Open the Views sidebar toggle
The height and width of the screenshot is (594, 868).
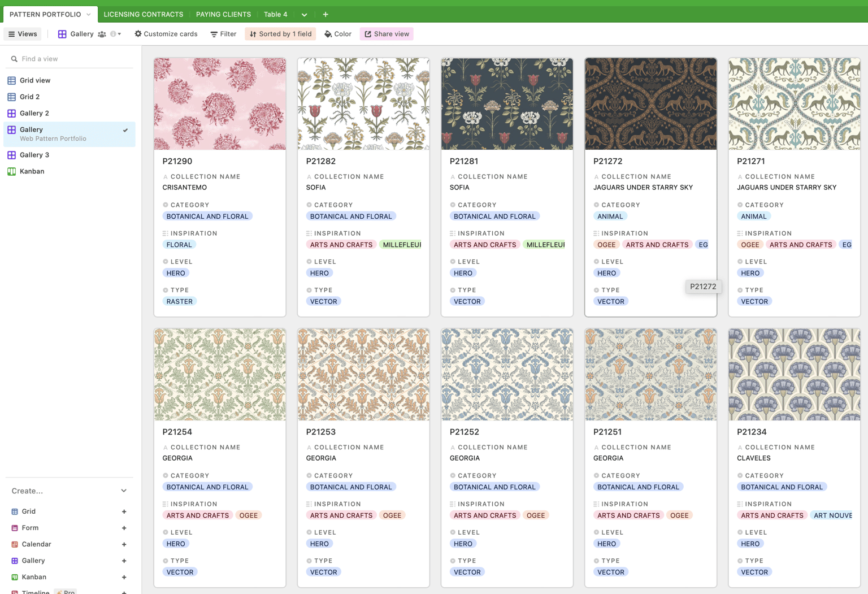coord(23,34)
